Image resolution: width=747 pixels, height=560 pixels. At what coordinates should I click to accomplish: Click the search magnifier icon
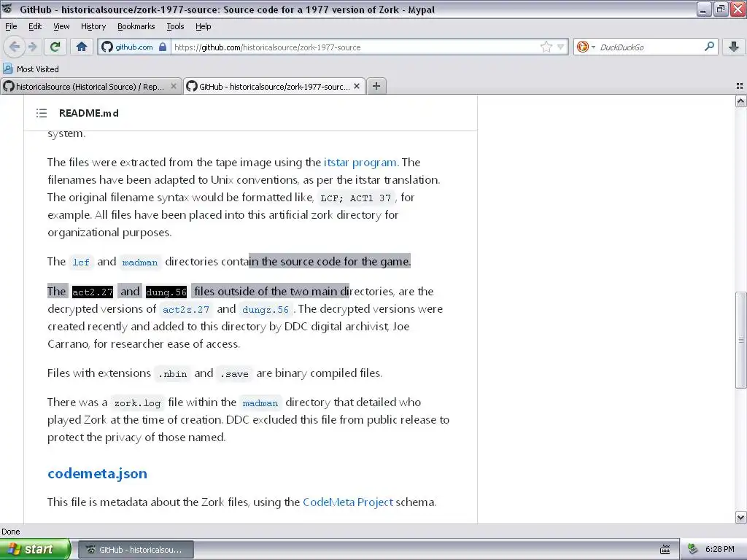click(x=709, y=46)
